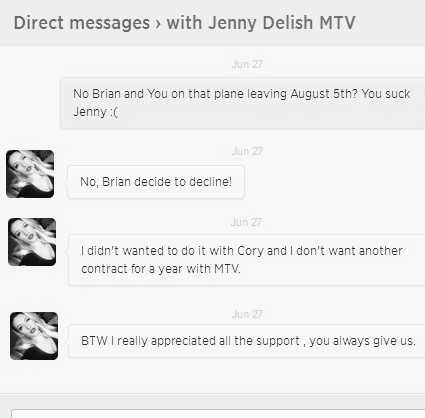
Task: Click the Jun 27 timestamp above first message
Action: (247, 64)
